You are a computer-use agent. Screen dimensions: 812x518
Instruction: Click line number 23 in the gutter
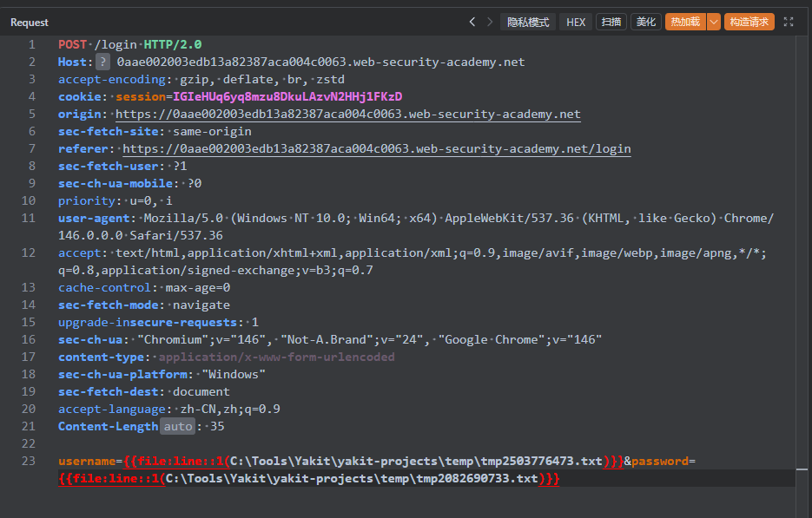tap(30, 461)
